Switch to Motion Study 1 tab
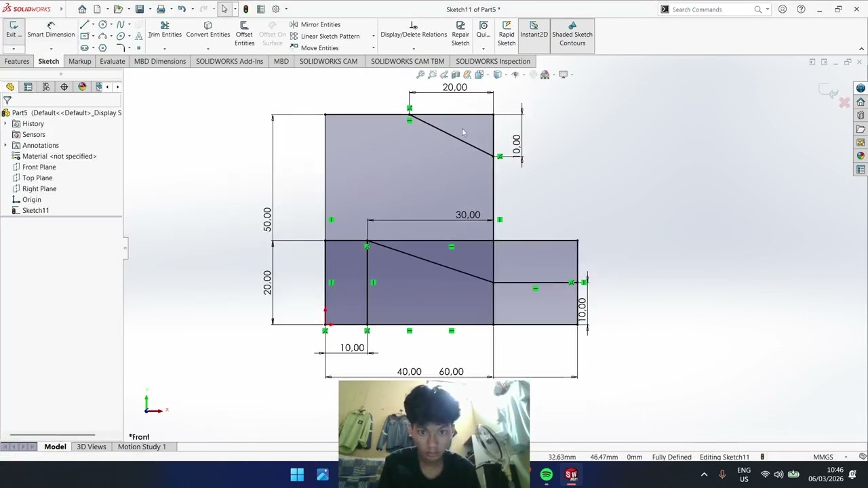The height and width of the screenshot is (488, 868). coord(142,447)
